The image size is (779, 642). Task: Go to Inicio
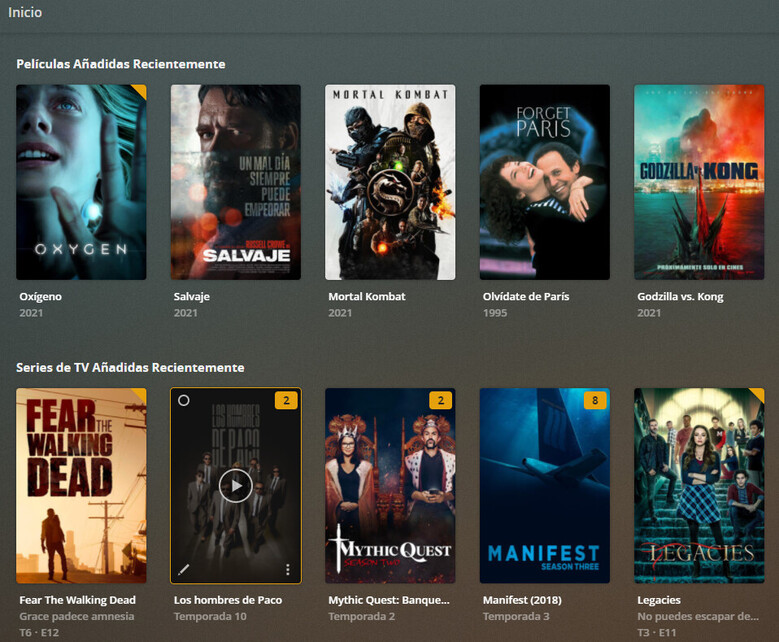click(25, 12)
